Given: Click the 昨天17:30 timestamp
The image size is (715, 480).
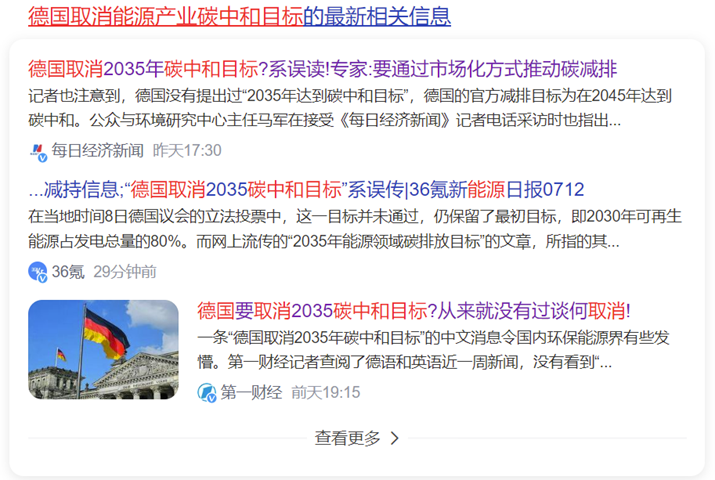Looking at the screenshot, I should [187, 151].
